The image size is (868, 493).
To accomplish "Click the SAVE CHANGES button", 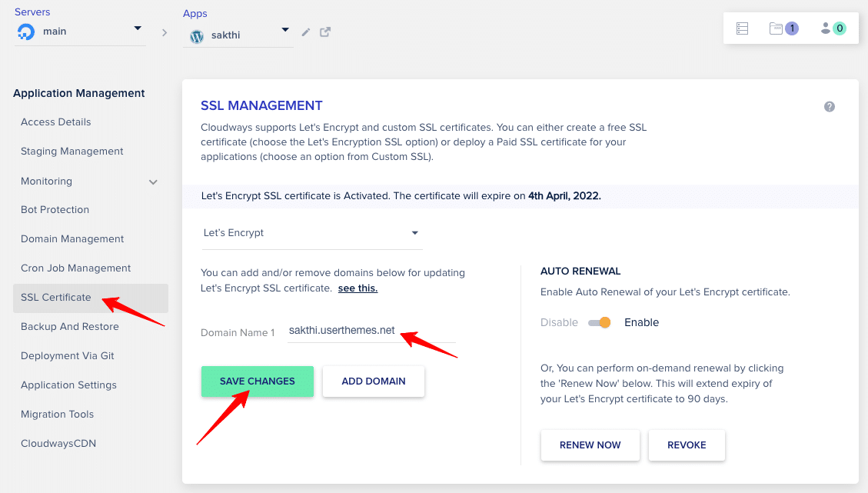I will [x=257, y=381].
